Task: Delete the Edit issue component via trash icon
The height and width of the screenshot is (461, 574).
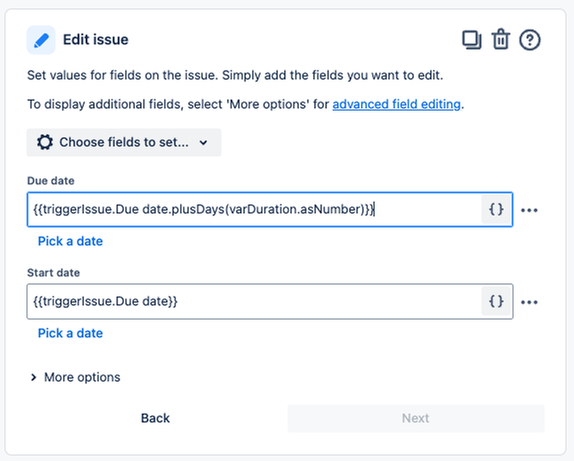Action: (500, 39)
